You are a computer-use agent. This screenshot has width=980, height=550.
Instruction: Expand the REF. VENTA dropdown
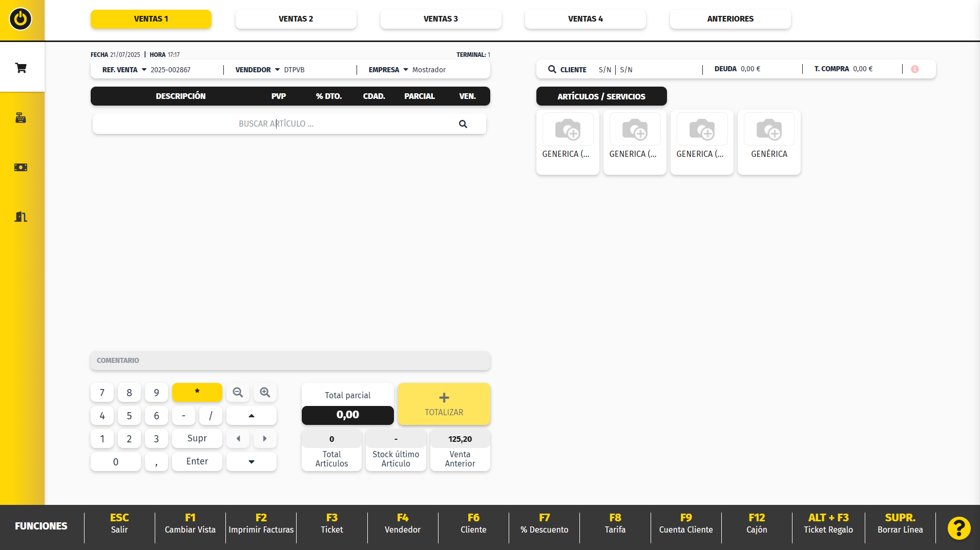point(144,70)
